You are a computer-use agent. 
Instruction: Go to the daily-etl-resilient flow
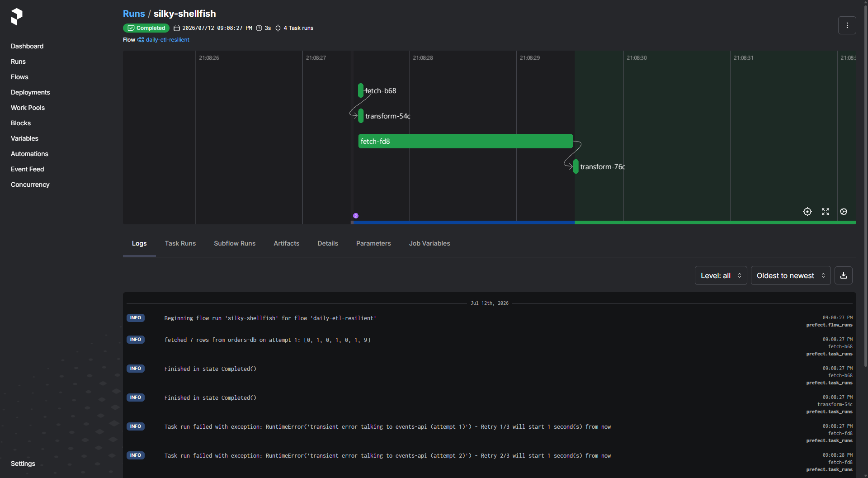[167, 40]
